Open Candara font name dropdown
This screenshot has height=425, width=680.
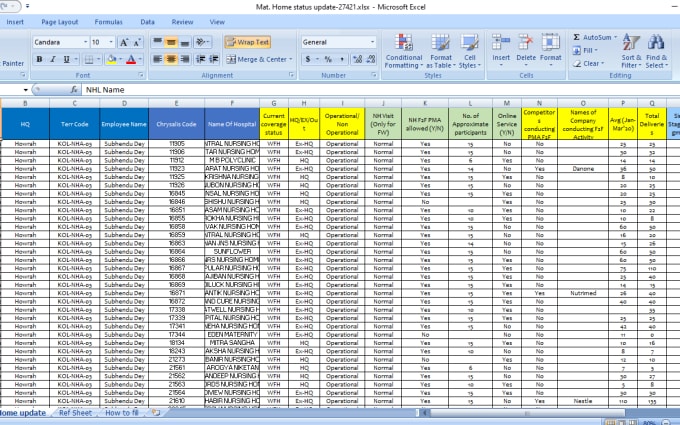point(85,42)
